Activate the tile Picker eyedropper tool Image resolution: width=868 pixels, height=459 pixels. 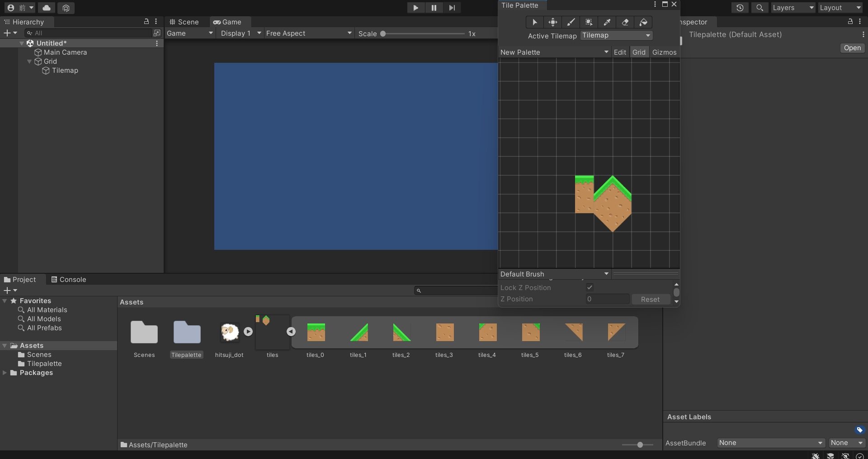tap(607, 22)
